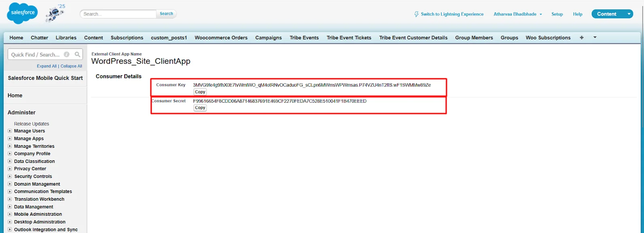This screenshot has width=644, height=233.
Task: Go to the Content tab
Action: coord(93,38)
